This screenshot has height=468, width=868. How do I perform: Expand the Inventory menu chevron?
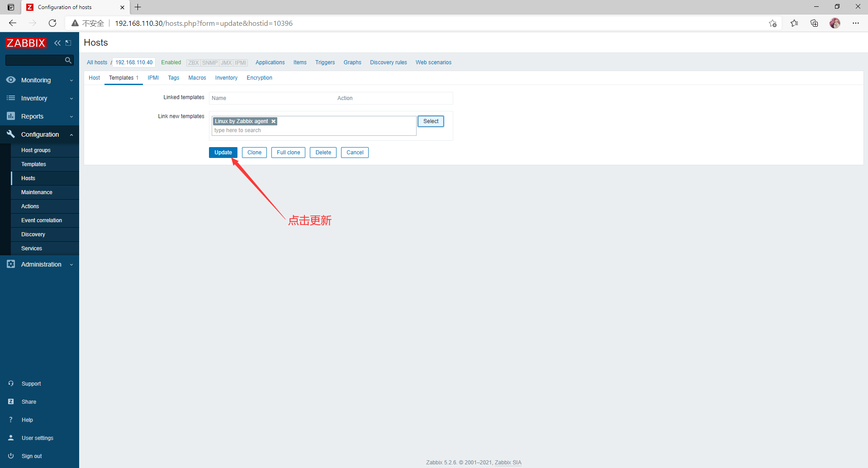click(x=71, y=99)
